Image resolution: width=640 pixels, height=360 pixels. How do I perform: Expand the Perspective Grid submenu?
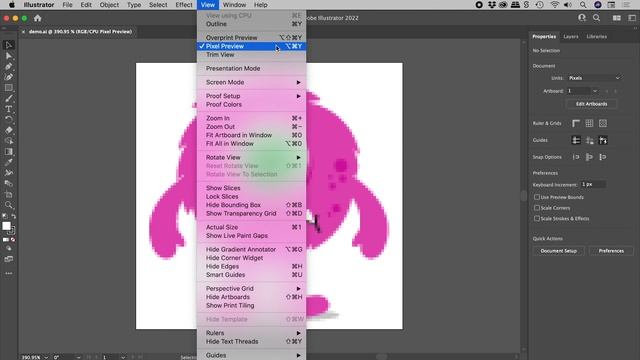pyautogui.click(x=251, y=289)
